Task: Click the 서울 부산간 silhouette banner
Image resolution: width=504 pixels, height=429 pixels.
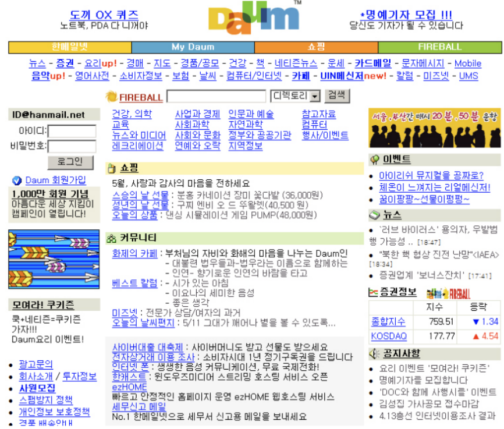Action: point(435,127)
